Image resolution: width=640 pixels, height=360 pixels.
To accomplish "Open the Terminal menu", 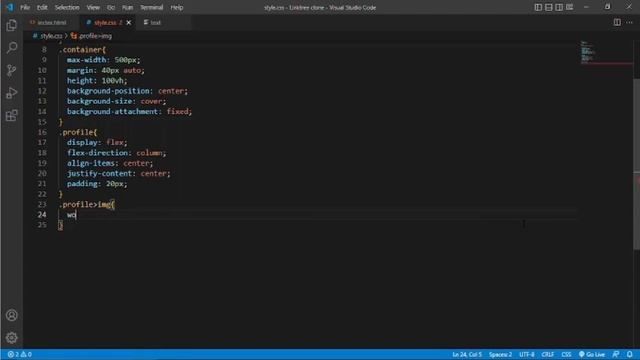I will click(x=151, y=7).
